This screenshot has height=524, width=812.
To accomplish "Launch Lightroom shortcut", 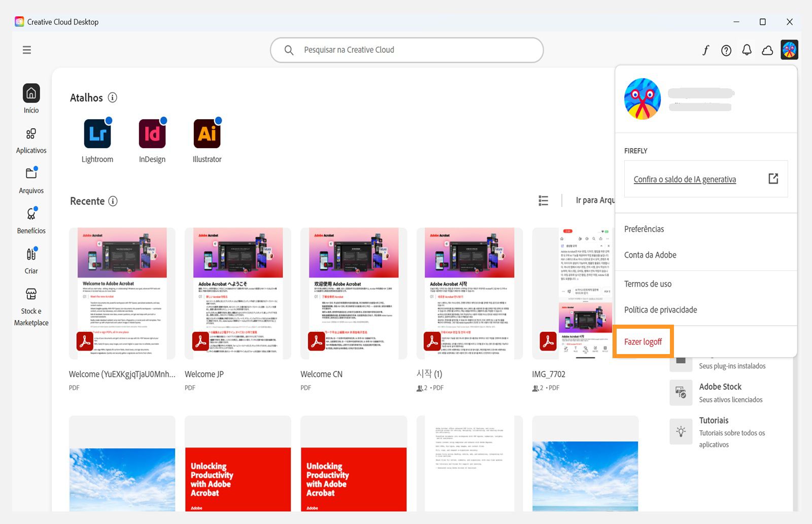I will (97, 134).
